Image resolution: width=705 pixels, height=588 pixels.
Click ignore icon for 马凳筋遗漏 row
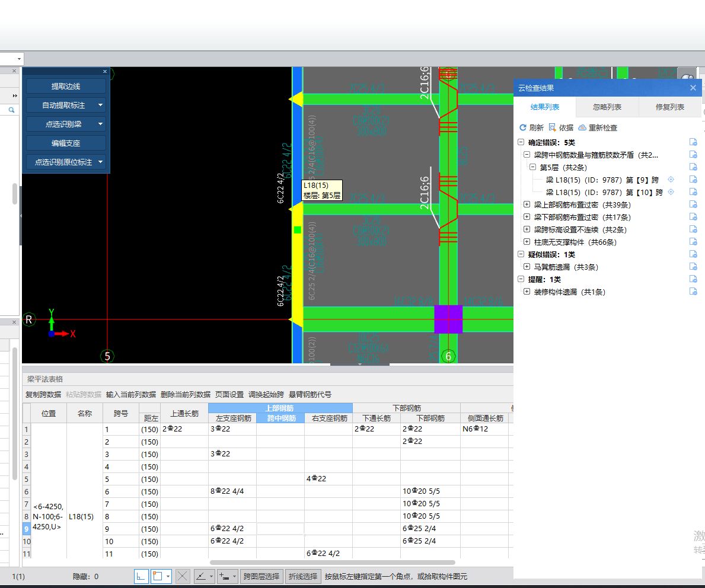693,267
